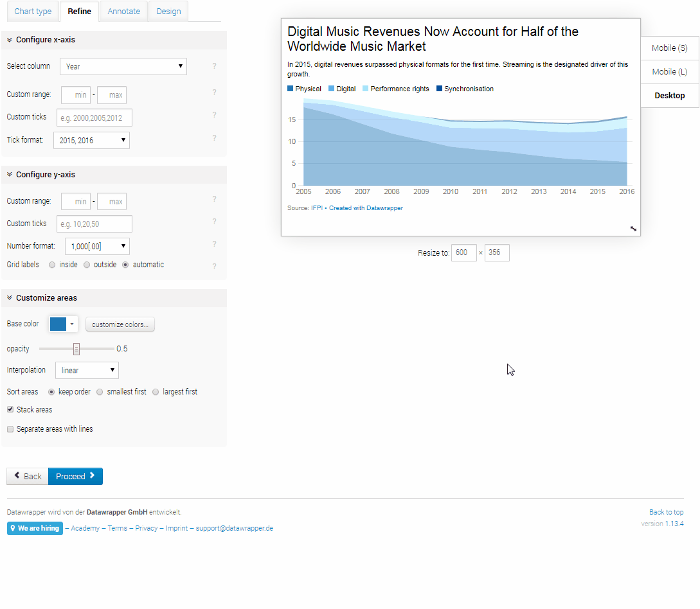Click the Proceed button
The image size is (700, 609).
pos(75,476)
